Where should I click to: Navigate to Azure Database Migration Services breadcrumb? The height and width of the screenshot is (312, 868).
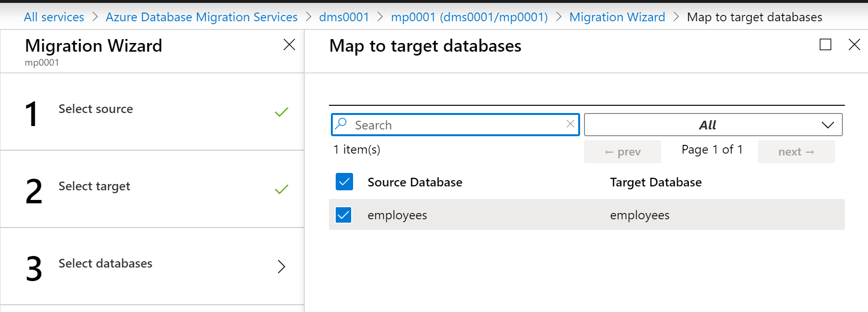coord(201,17)
